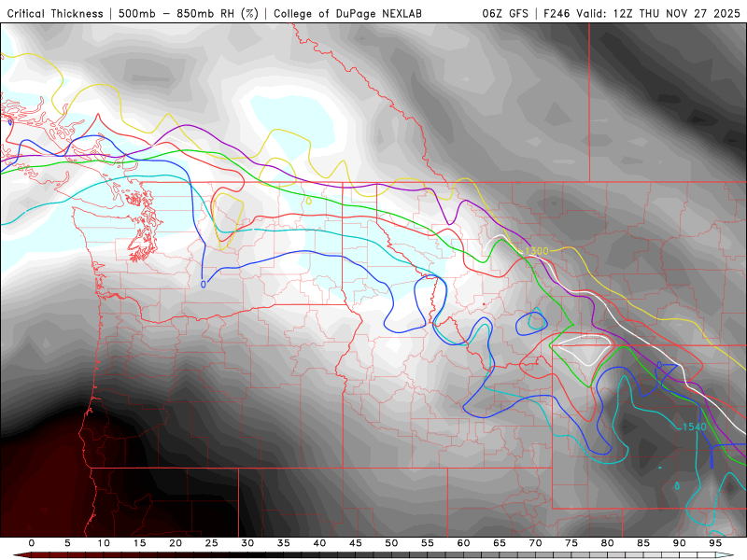This screenshot has height=560, width=747.
Task: Click the "10" tick on the color scale
Action: (104, 543)
